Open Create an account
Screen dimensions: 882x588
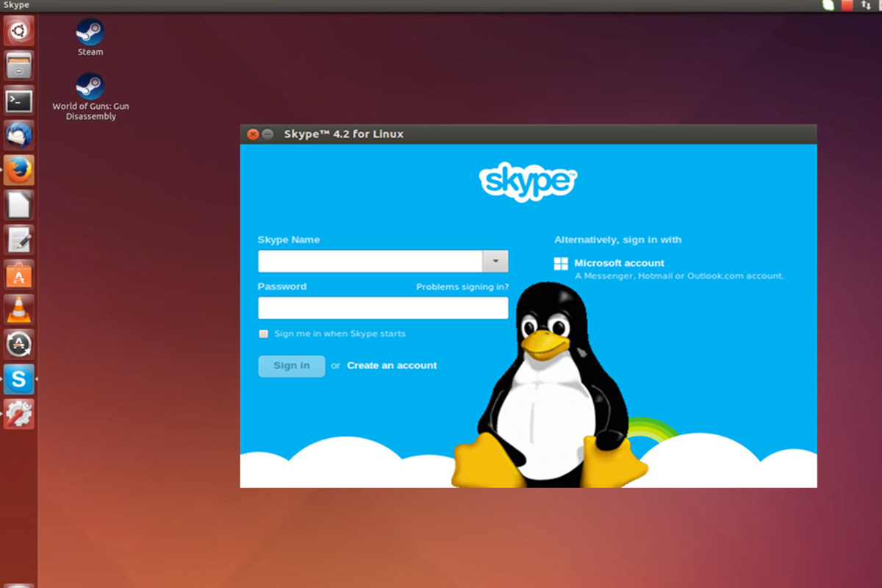392,365
